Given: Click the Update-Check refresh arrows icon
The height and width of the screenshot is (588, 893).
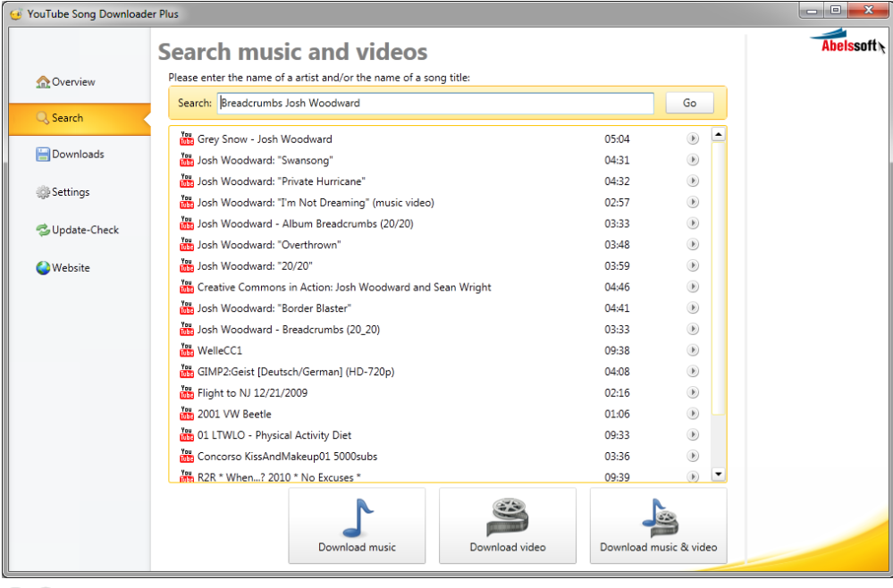Looking at the screenshot, I should click(x=43, y=230).
